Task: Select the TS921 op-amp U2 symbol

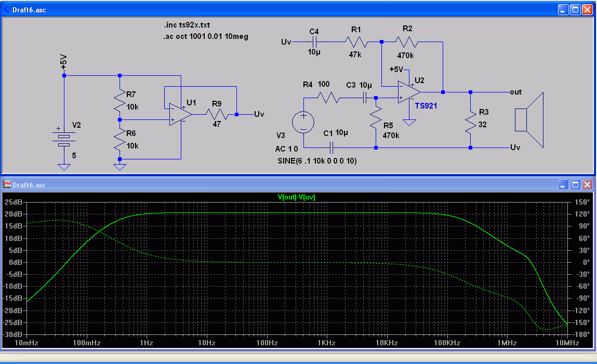Action: click(409, 92)
